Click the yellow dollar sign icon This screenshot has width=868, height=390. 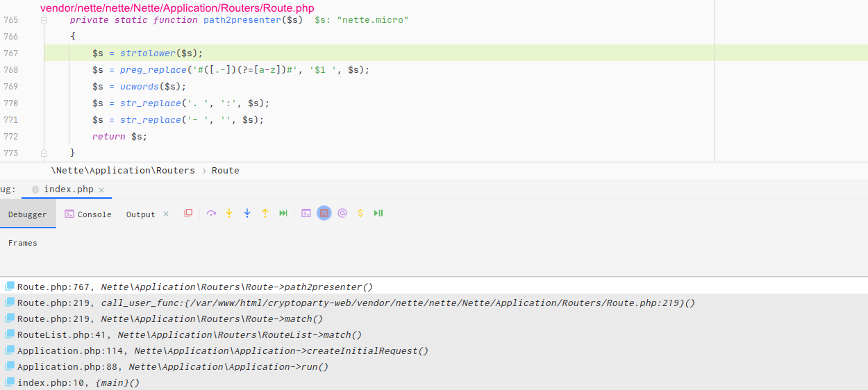[x=360, y=214]
